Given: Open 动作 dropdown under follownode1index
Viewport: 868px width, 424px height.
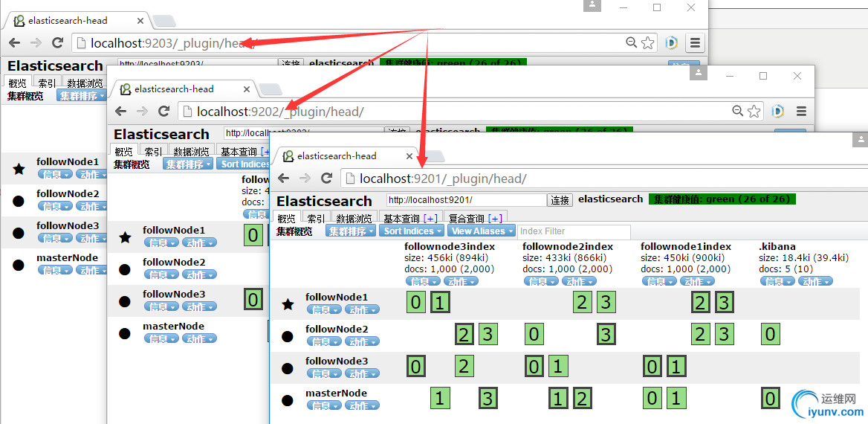Looking at the screenshot, I should [697, 281].
